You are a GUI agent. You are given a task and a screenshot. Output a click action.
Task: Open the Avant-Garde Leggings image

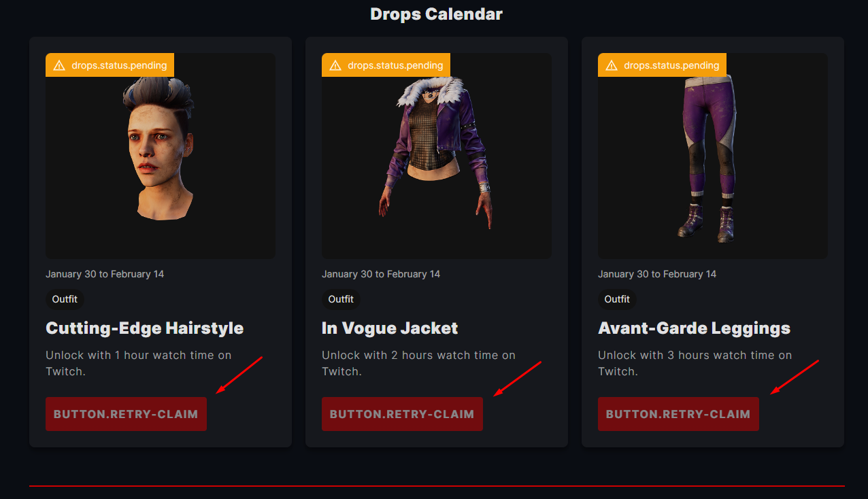point(707,156)
